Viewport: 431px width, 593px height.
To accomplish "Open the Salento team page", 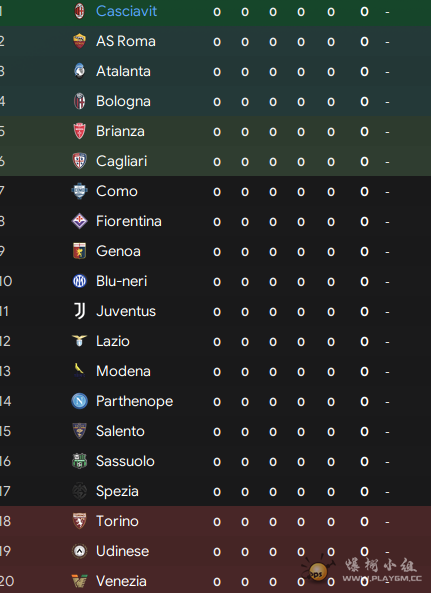I will pyautogui.click(x=120, y=431).
